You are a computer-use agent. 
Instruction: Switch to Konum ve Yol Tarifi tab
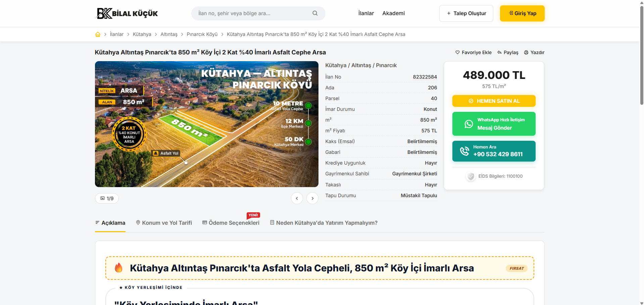point(164,223)
